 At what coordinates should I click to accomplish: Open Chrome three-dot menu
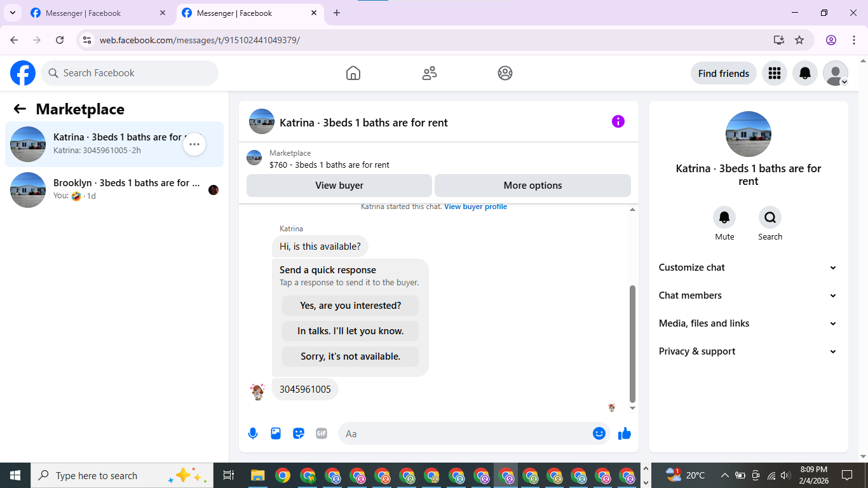pos(853,40)
